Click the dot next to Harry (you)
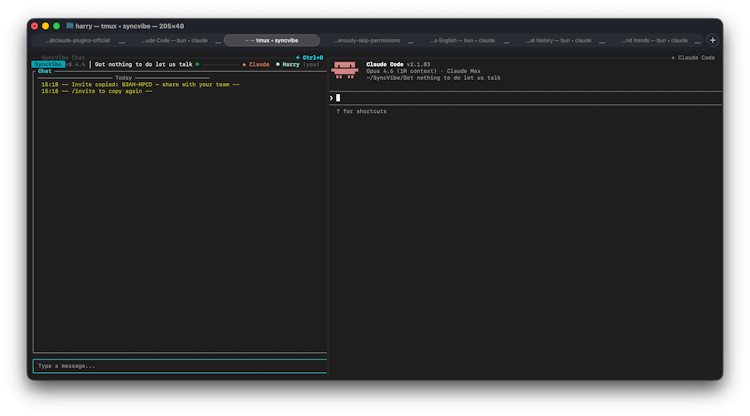The height and width of the screenshot is (416, 750). 278,64
